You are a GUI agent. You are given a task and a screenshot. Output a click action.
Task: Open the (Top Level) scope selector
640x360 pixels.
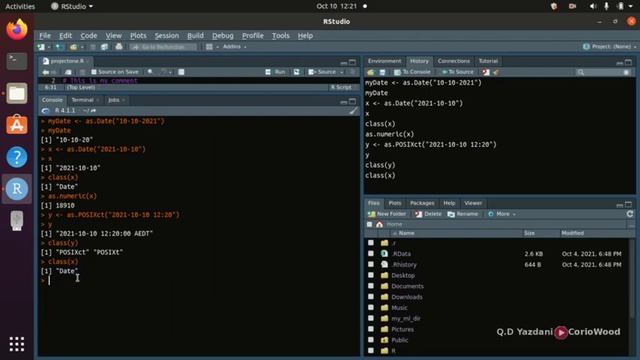(x=81, y=87)
